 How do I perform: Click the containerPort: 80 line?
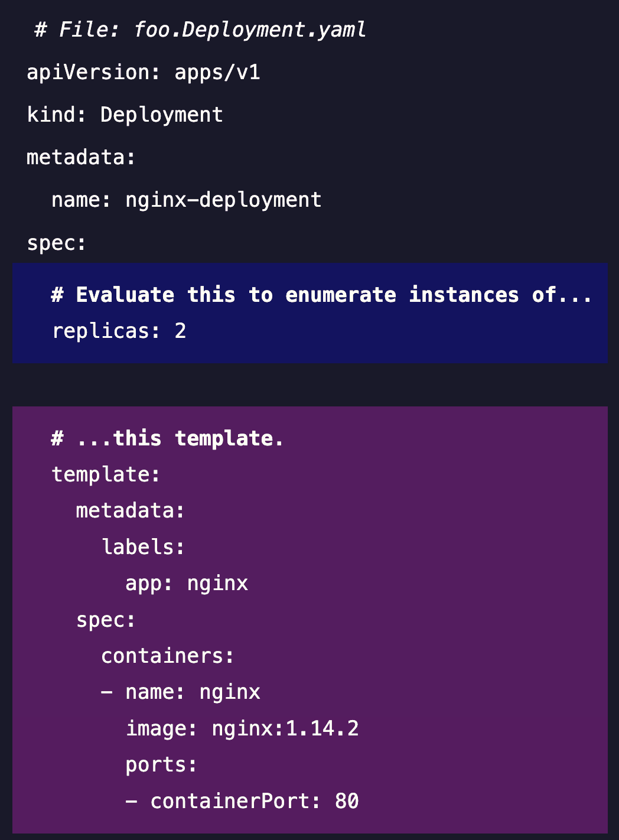242,801
